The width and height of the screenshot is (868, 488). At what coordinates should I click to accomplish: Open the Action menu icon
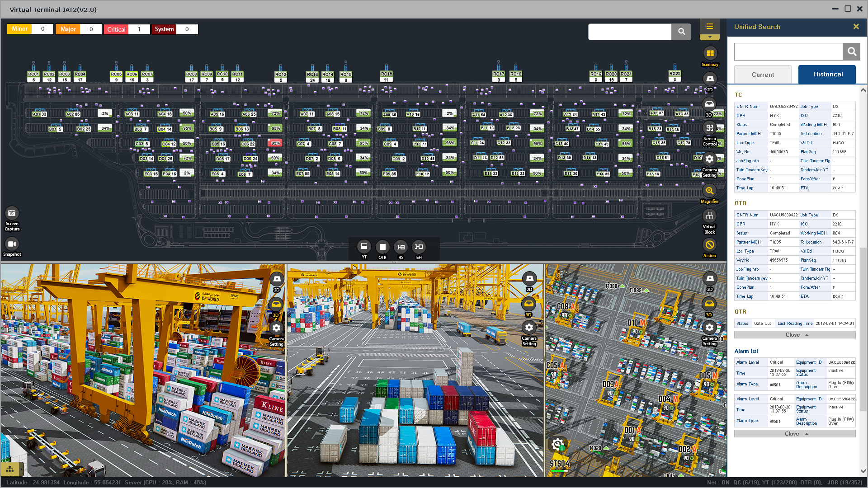tap(709, 245)
